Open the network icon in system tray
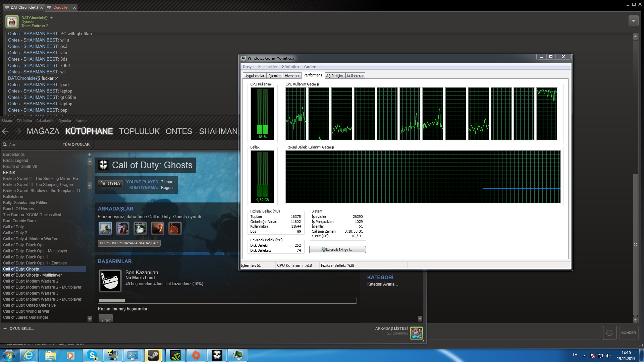The width and height of the screenshot is (644, 362). tap(600, 356)
